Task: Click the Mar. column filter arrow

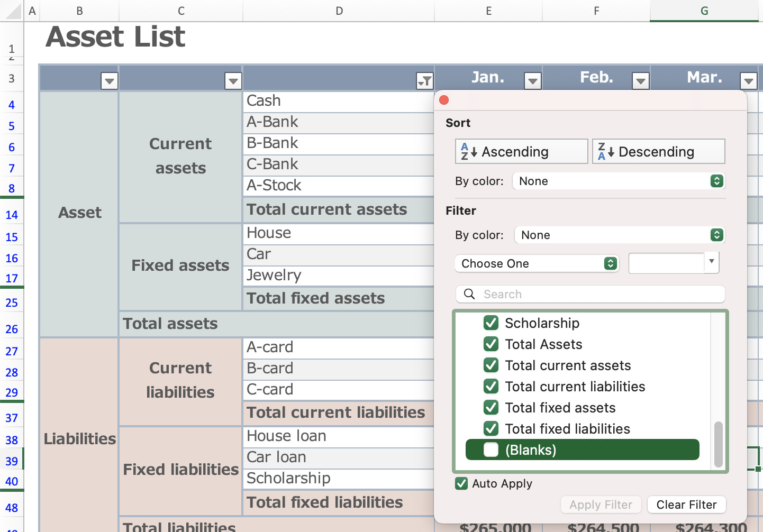Action: pos(748,81)
